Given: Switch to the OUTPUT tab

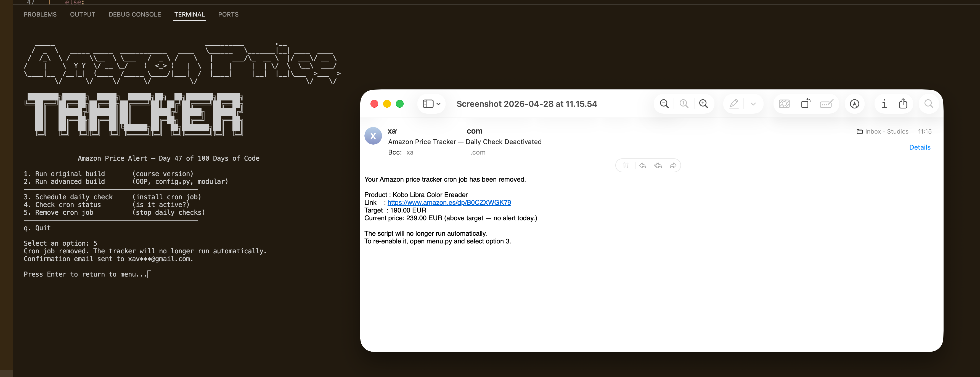Looking at the screenshot, I should (x=83, y=14).
